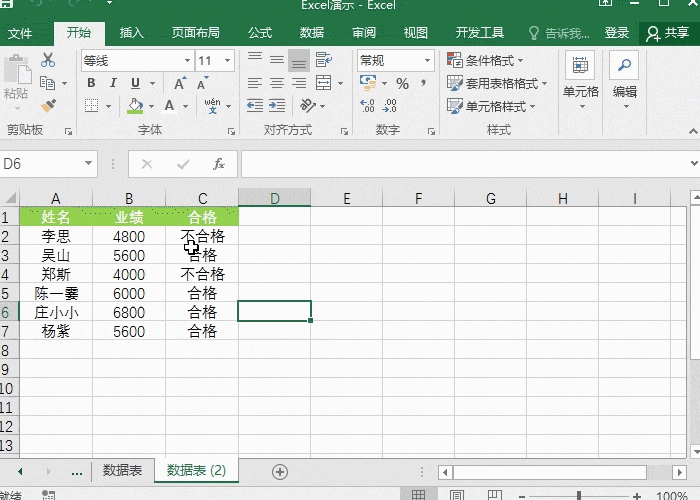The width and height of the screenshot is (700, 500).
Task: Open 条件格式 conditional formatting menu
Action: (x=492, y=61)
